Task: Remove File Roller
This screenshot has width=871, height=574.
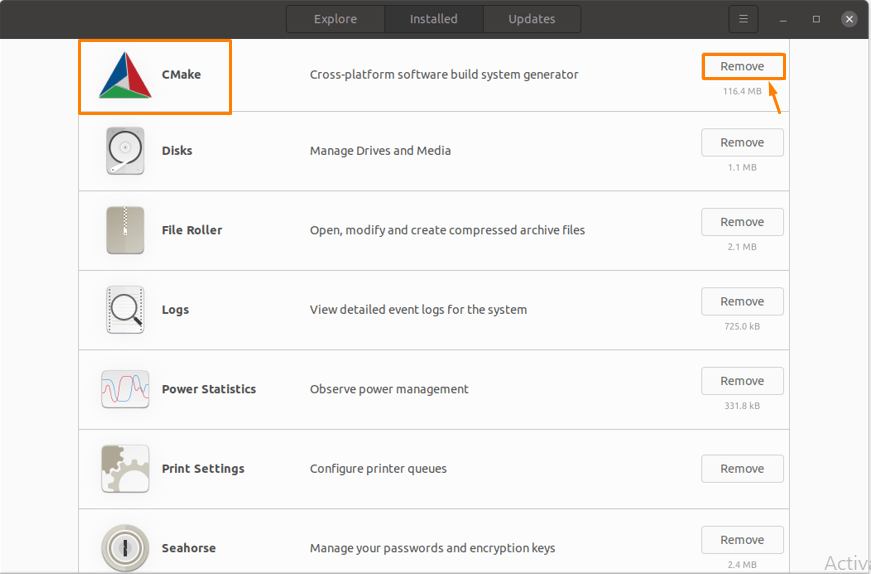Action: 743,222
